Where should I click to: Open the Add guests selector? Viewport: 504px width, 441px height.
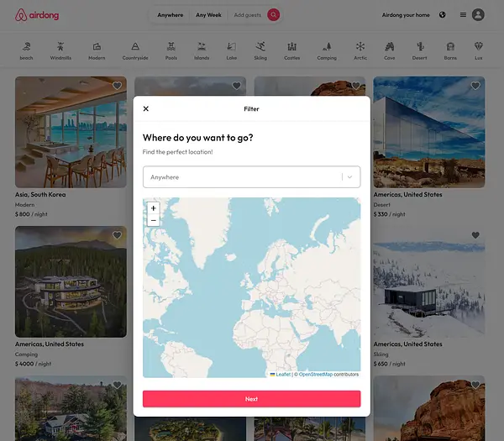tap(247, 15)
